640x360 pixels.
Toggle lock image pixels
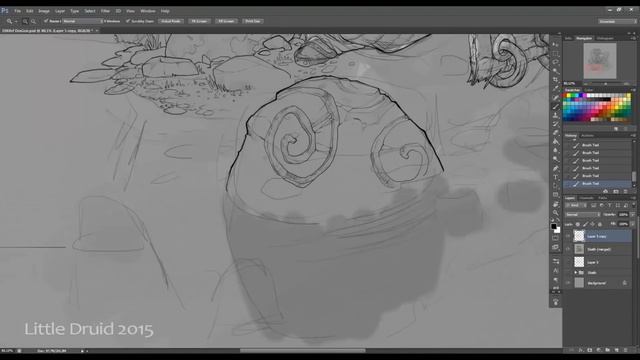[x=585, y=224]
